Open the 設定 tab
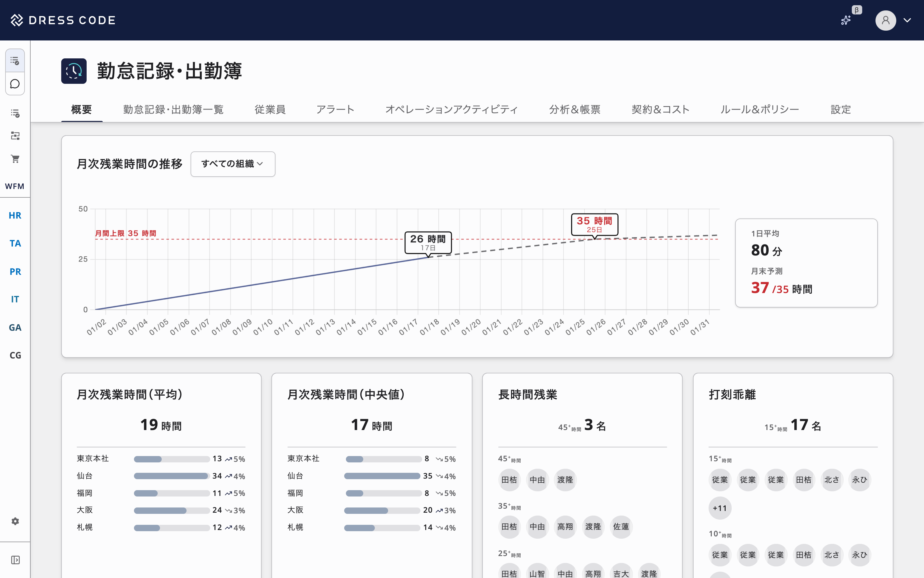 841,110
